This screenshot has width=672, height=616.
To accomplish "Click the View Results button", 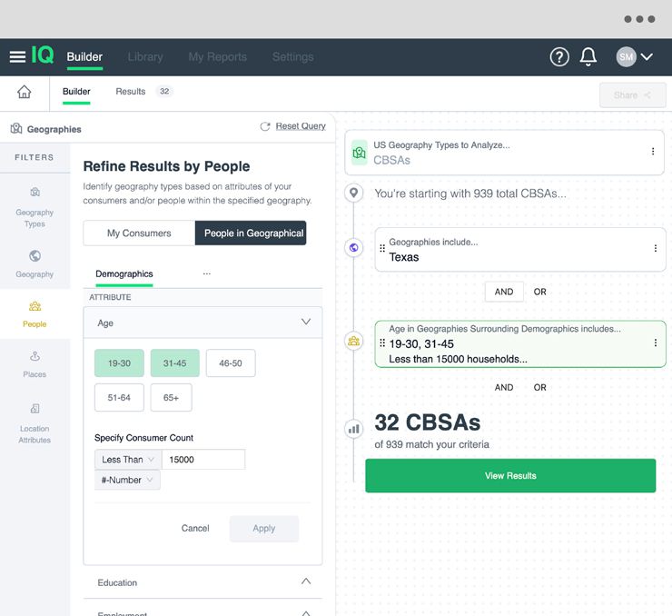I will coord(509,476).
